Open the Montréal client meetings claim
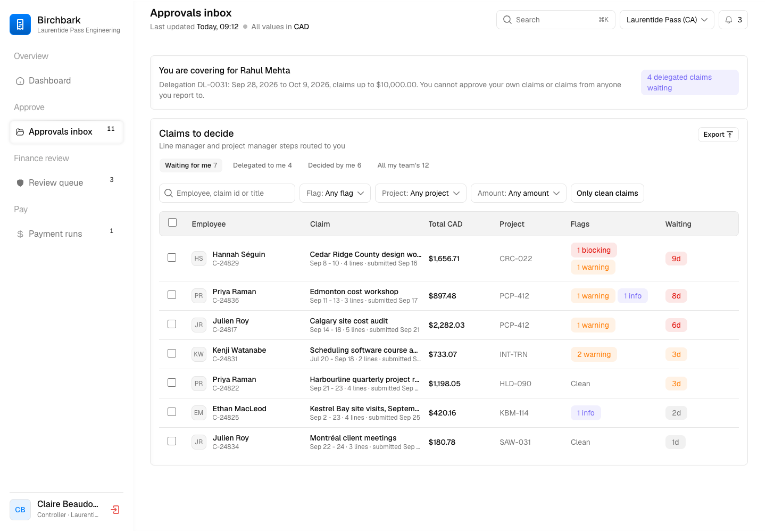 [353, 438]
